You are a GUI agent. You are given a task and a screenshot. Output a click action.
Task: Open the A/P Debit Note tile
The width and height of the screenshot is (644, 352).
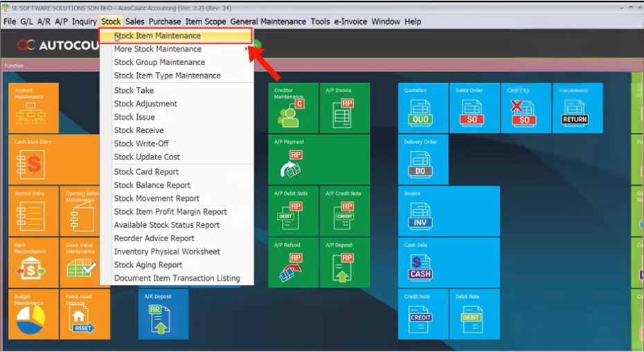tap(293, 211)
